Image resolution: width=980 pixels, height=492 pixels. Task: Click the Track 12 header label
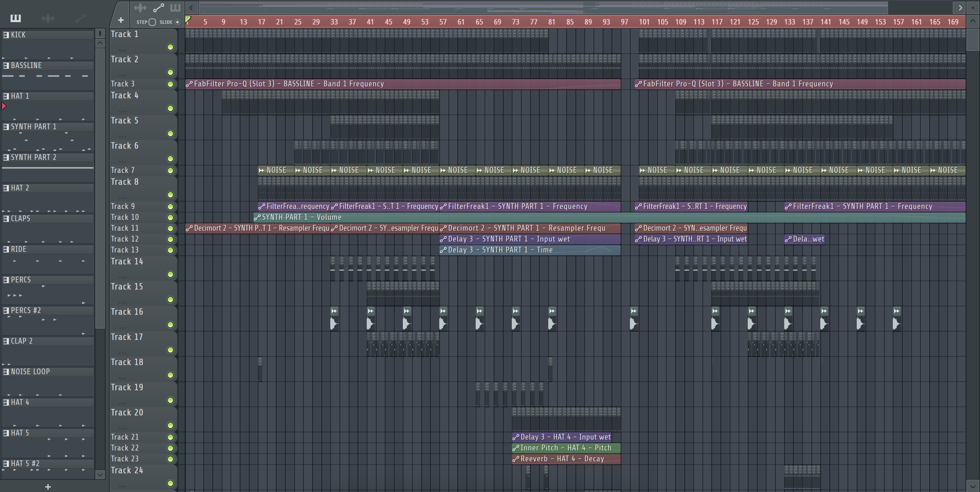pyautogui.click(x=125, y=239)
